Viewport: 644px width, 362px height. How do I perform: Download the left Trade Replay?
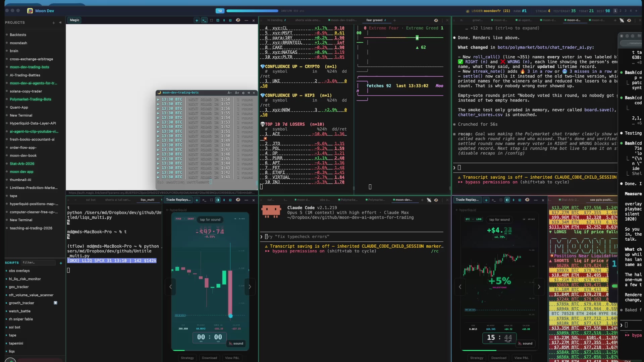pyautogui.click(x=209, y=358)
